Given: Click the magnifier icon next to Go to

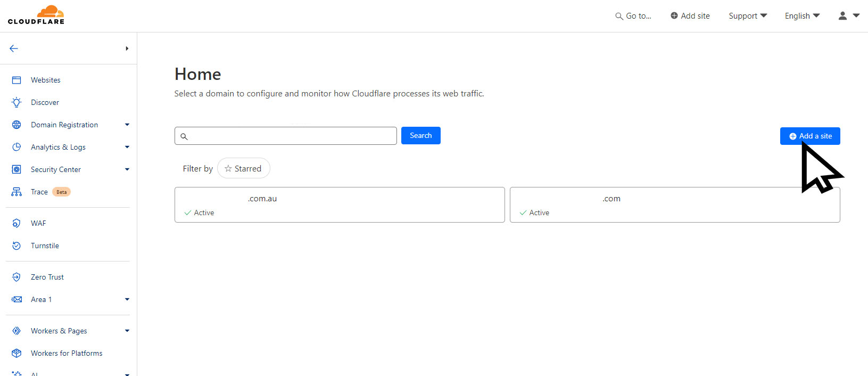Looking at the screenshot, I should point(619,16).
